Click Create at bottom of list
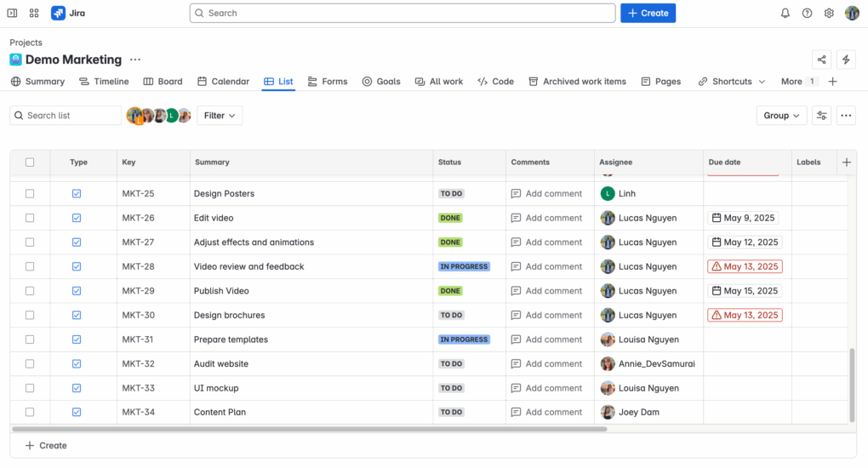This screenshot has width=868, height=468. pyautogui.click(x=46, y=445)
